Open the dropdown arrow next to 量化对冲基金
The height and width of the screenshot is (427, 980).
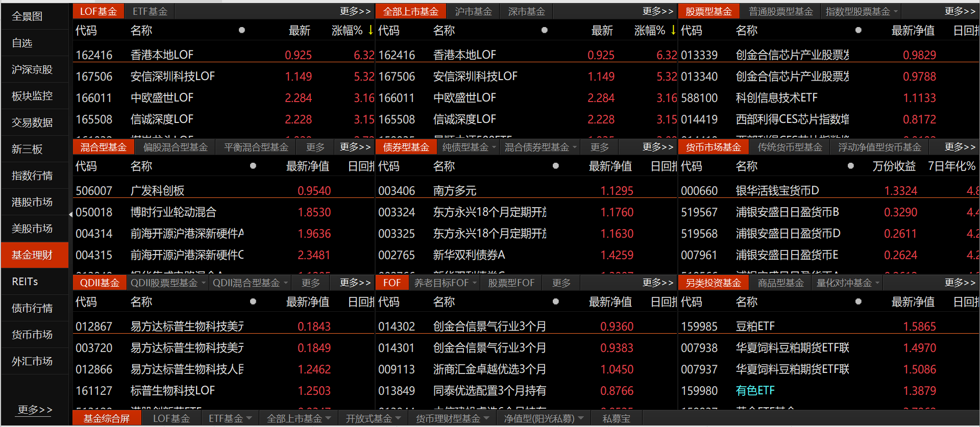pyautogui.click(x=877, y=283)
